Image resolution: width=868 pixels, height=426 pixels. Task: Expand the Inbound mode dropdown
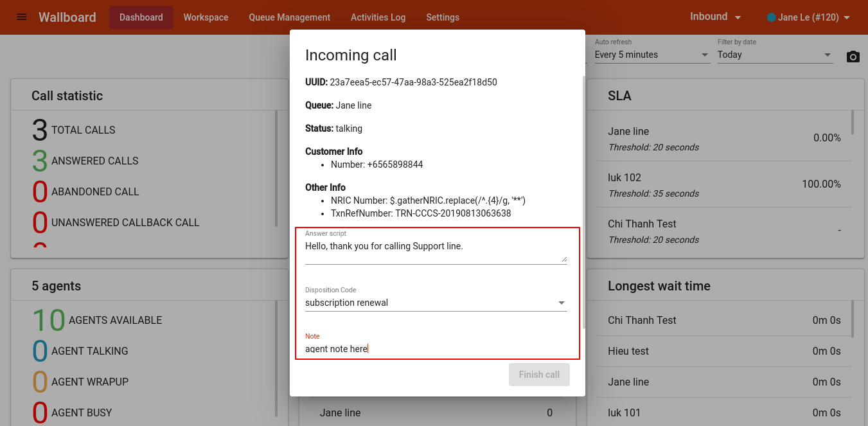[x=715, y=17]
